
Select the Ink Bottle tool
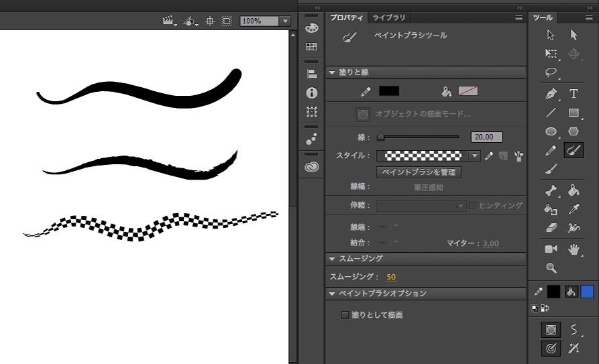(551, 209)
